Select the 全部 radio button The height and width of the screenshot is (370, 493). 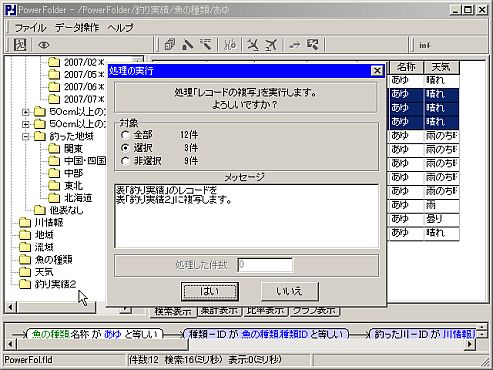pos(125,135)
